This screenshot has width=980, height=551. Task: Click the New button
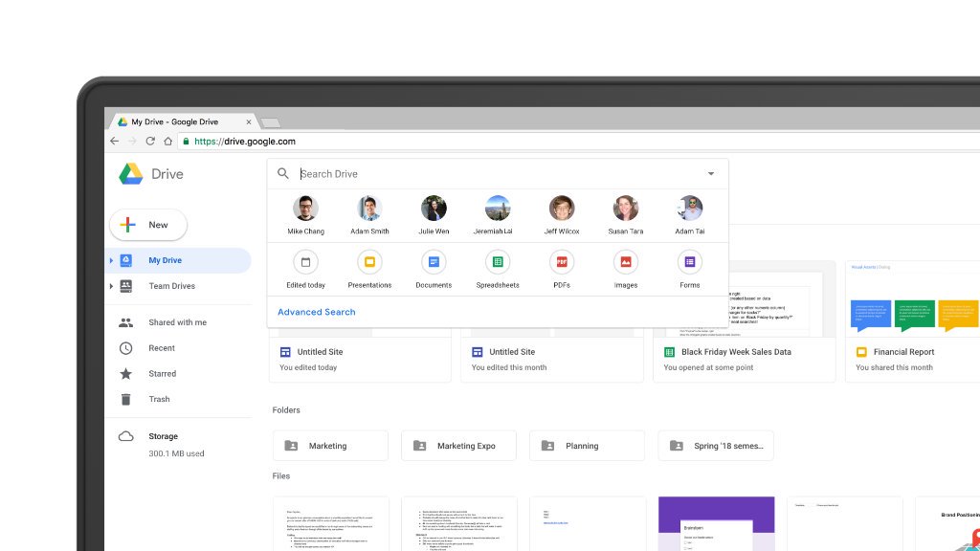[x=148, y=225]
